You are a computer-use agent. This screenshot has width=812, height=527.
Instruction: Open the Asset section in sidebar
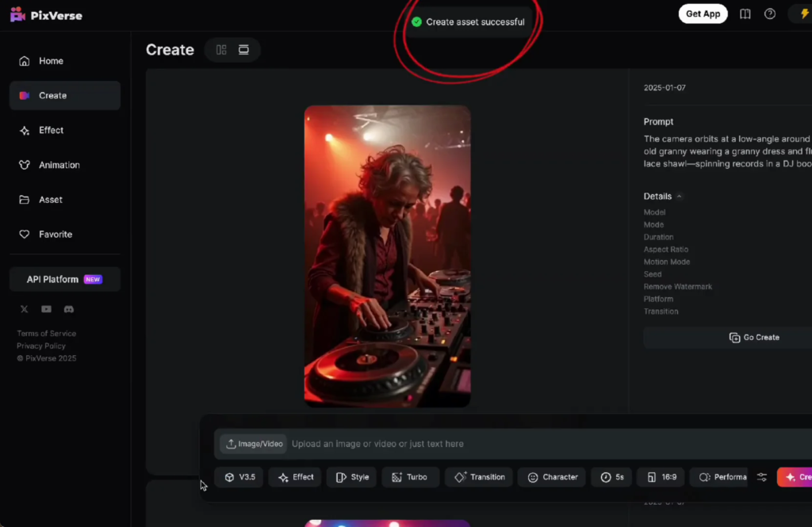[x=51, y=200]
